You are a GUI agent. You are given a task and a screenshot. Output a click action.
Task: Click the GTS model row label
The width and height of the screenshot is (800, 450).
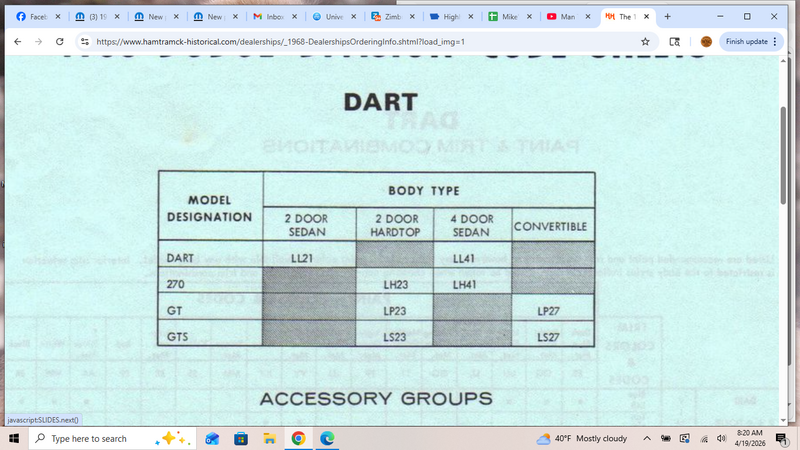pyautogui.click(x=178, y=337)
